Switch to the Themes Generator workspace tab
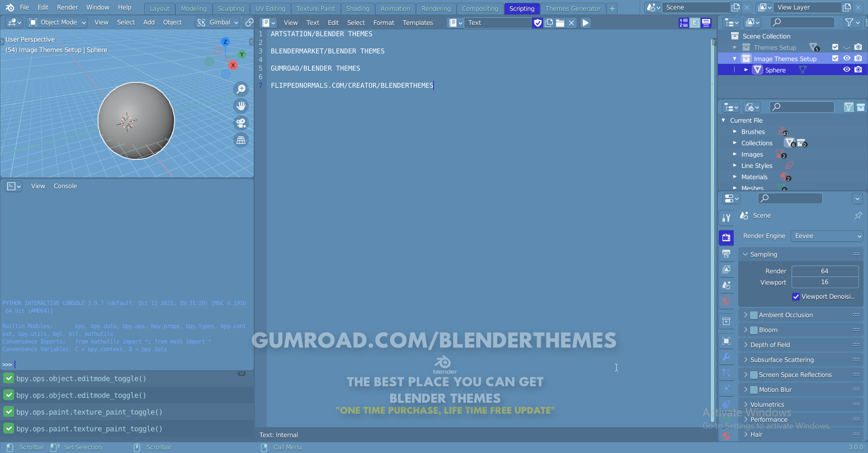This screenshot has width=868, height=453. pos(573,9)
